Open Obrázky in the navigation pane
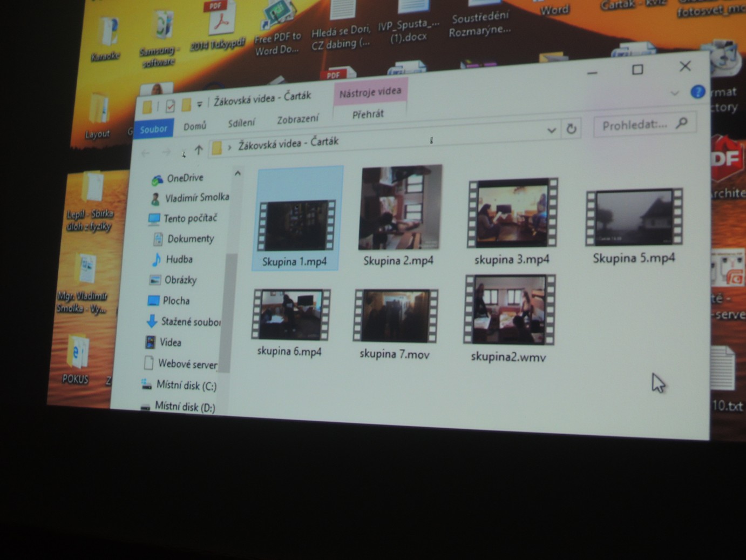The image size is (746, 560). point(173,280)
